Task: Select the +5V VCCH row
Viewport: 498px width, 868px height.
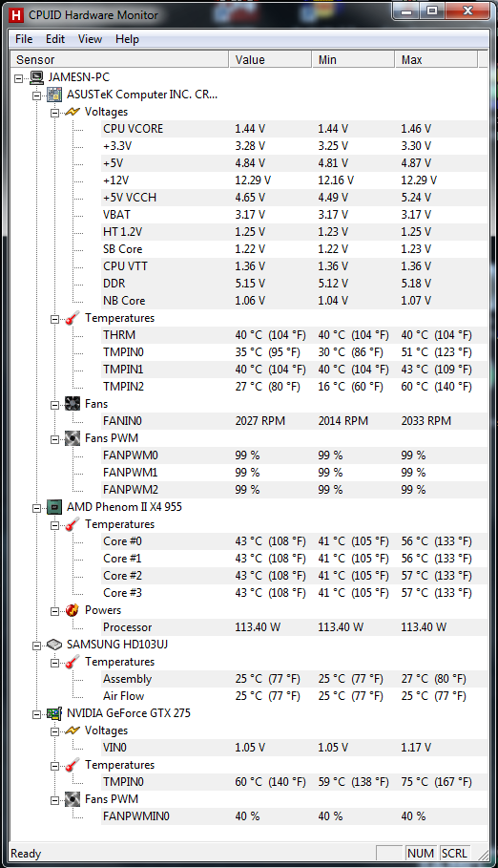Action: pyautogui.click(x=295, y=198)
